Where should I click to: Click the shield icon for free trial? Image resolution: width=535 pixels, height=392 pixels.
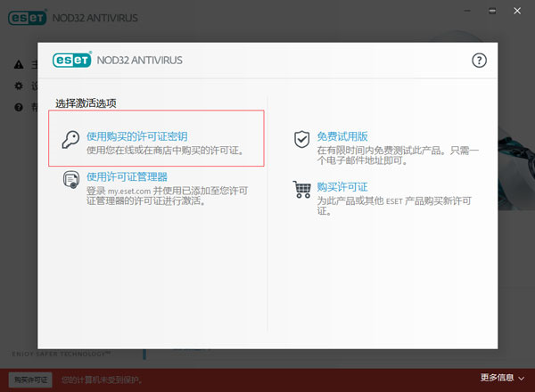click(301, 141)
